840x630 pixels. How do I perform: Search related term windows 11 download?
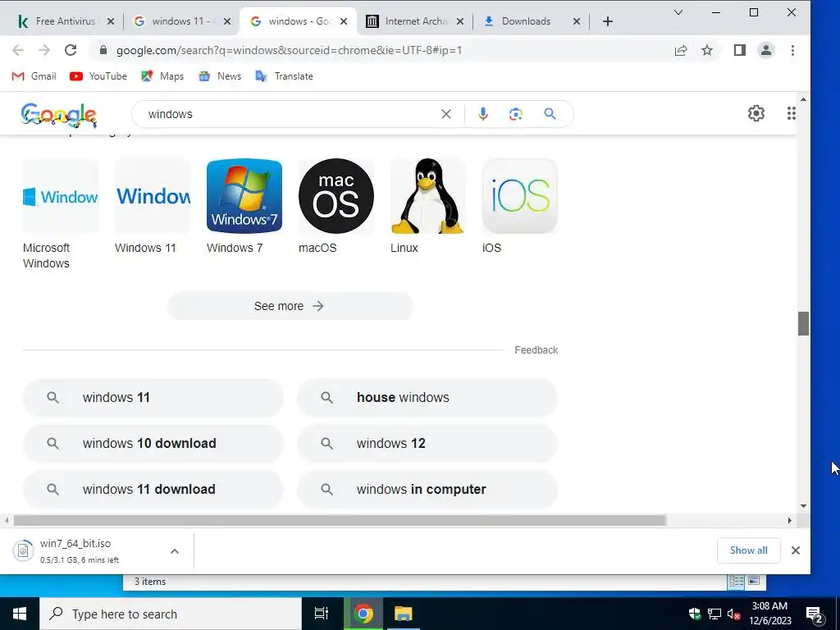pyautogui.click(x=153, y=489)
